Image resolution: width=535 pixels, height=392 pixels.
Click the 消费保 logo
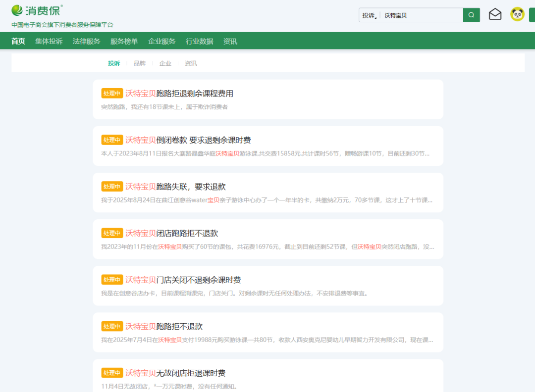tap(37, 10)
